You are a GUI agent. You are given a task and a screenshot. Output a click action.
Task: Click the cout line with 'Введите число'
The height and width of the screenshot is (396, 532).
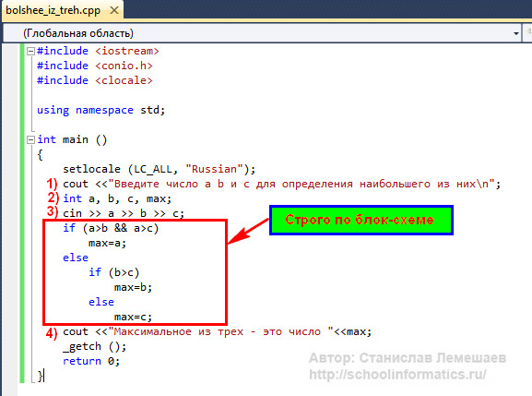[x=281, y=184]
